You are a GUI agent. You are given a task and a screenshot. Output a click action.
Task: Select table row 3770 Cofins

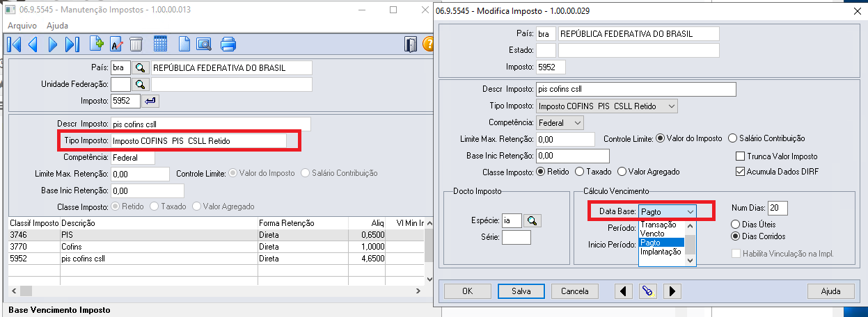[216, 247]
